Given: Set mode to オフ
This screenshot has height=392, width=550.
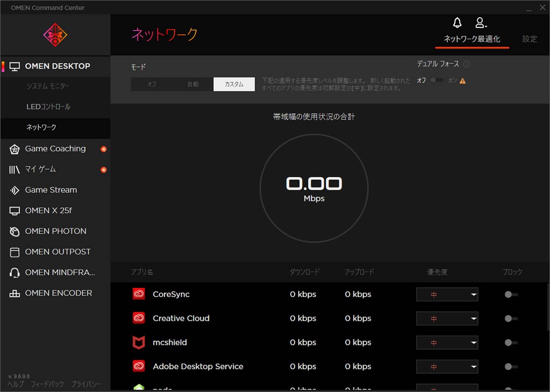Looking at the screenshot, I should point(151,84).
